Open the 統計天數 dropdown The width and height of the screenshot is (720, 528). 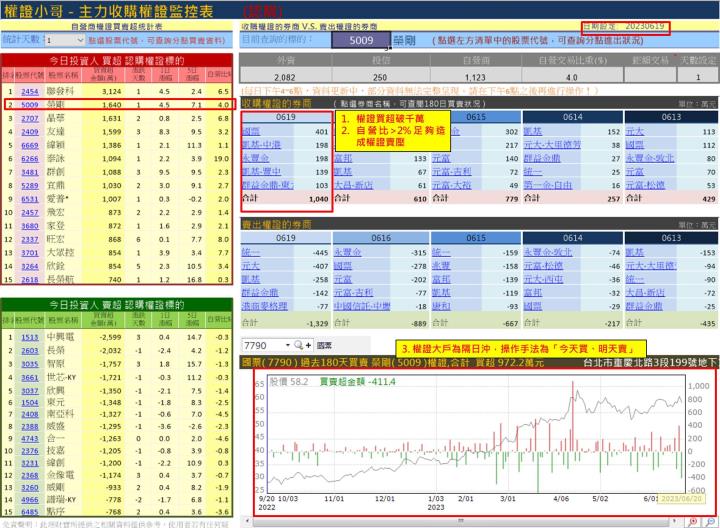tap(80, 40)
